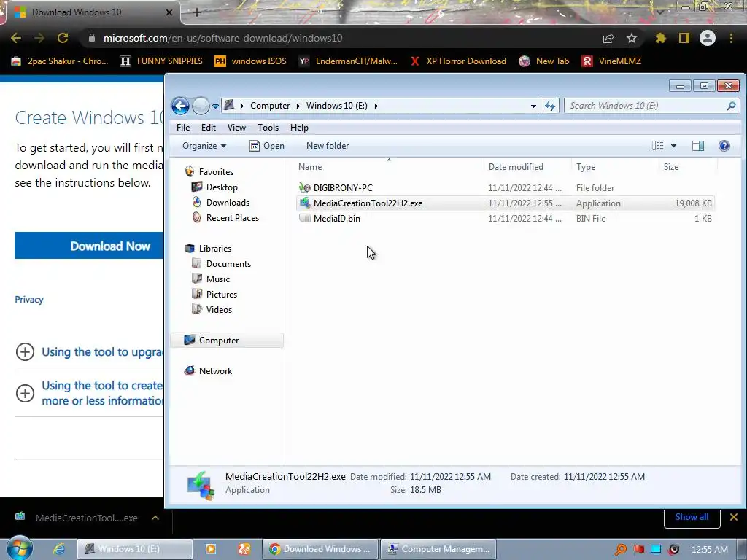
Task: Click the blue Help question mark icon
Action: pyautogui.click(x=724, y=146)
